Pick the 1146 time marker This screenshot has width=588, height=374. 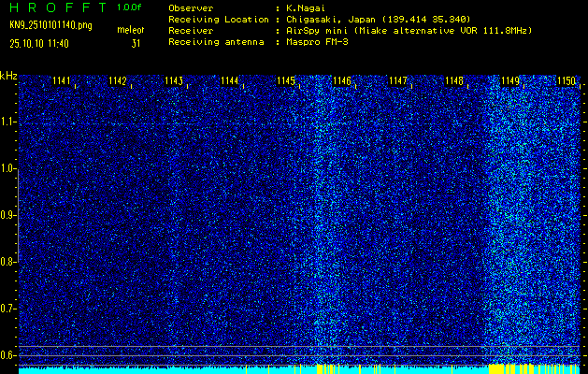tap(342, 81)
